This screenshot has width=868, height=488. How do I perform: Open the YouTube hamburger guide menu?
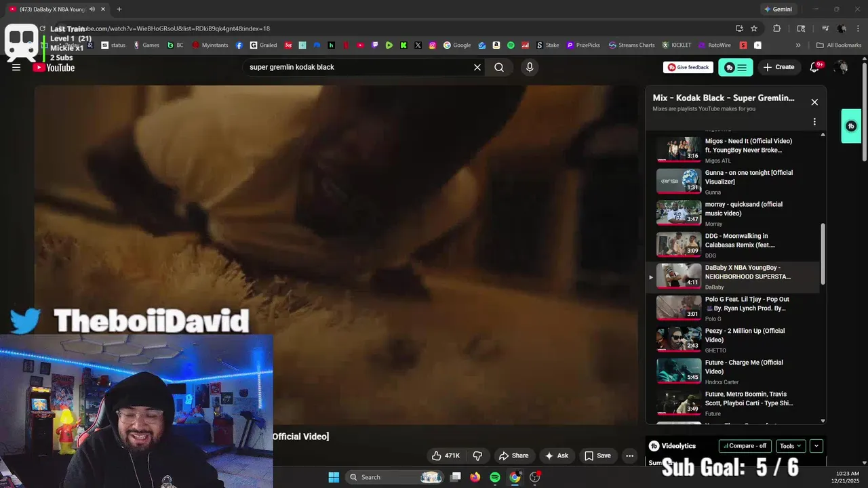[16, 67]
